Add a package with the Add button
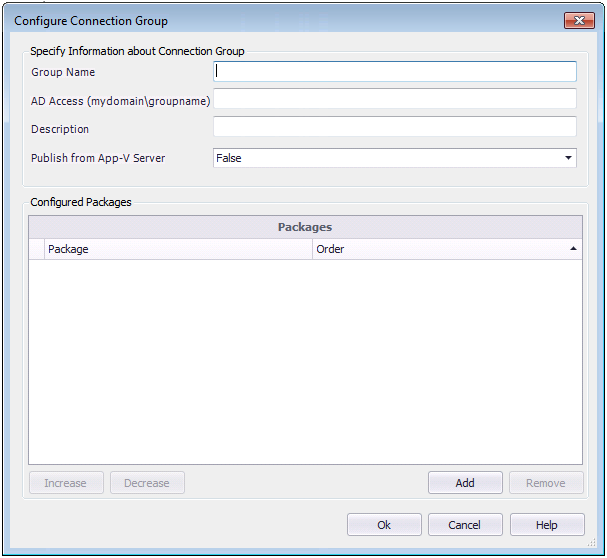This screenshot has width=607, height=558. 465,483
